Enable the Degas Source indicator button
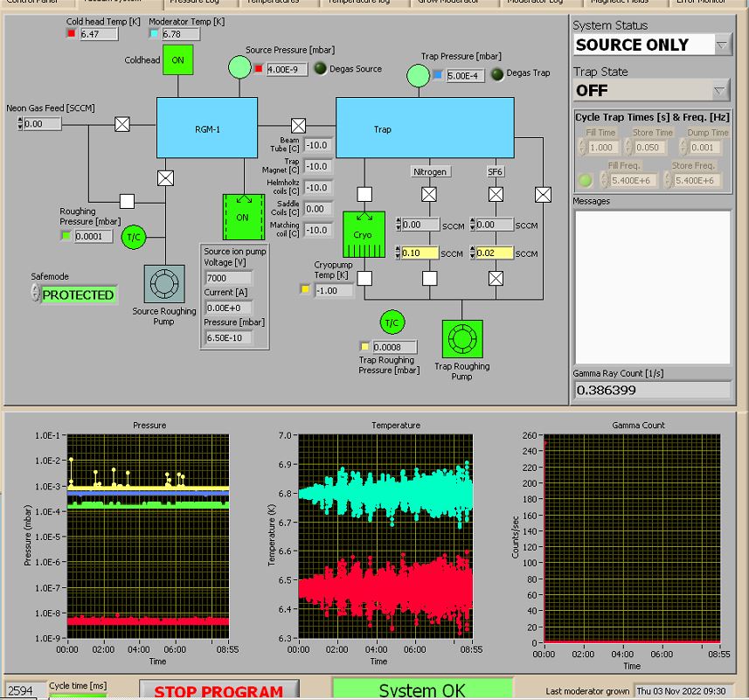The image size is (749, 700). 321,69
